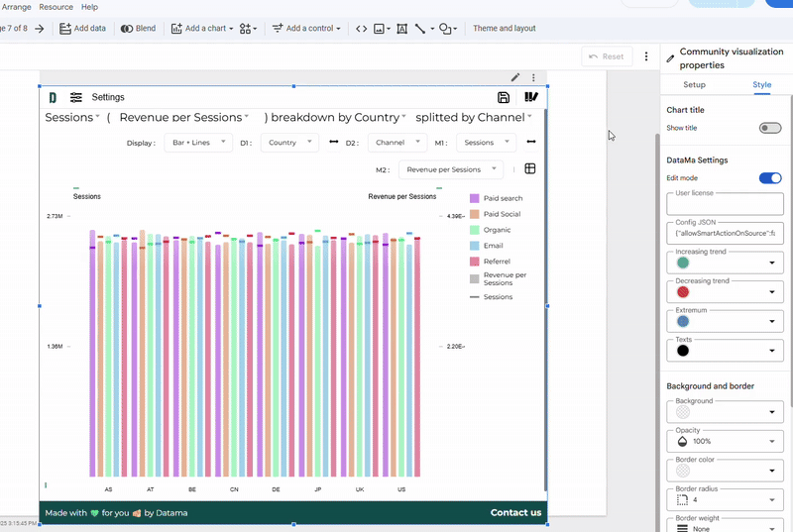Viewport: 793px width, 532px height.
Task: Pick the Increasing trend green color swatch
Action: (683, 263)
